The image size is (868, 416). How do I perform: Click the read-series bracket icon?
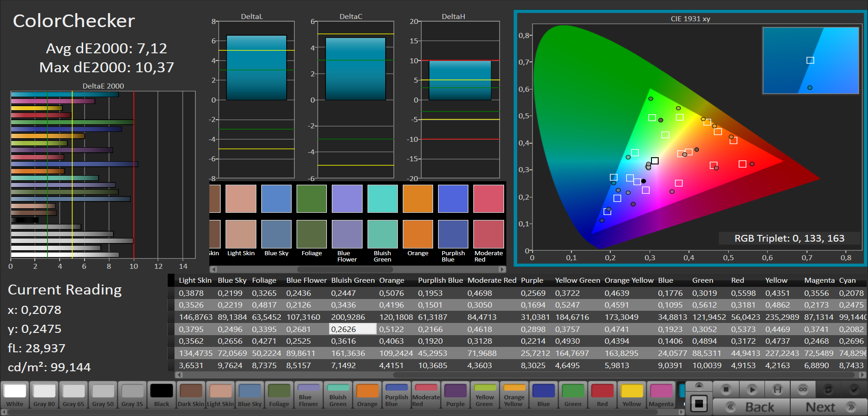point(777,389)
